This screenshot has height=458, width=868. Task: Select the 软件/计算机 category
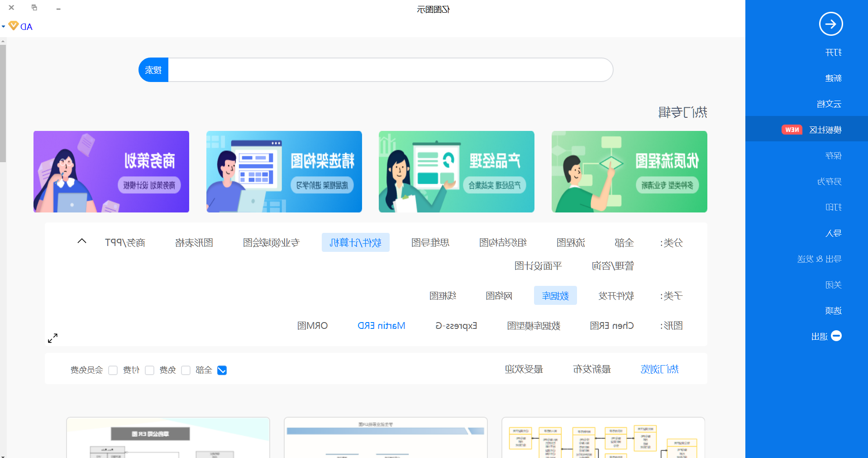(x=356, y=243)
